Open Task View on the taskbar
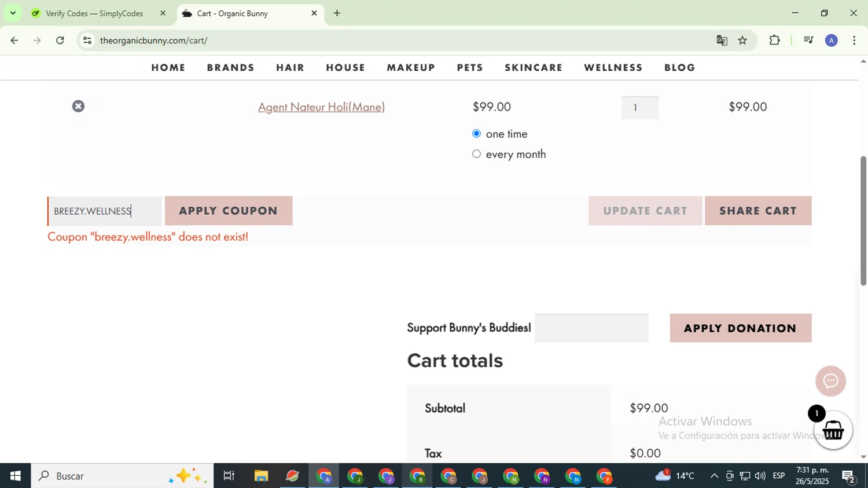The height and width of the screenshot is (488, 868). (x=229, y=476)
